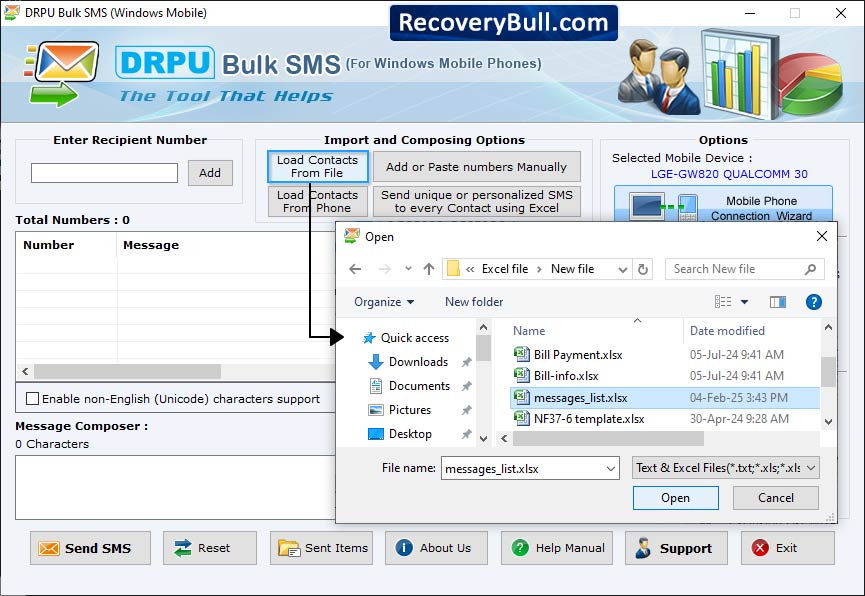Open the Help Manual

[557, 548]
